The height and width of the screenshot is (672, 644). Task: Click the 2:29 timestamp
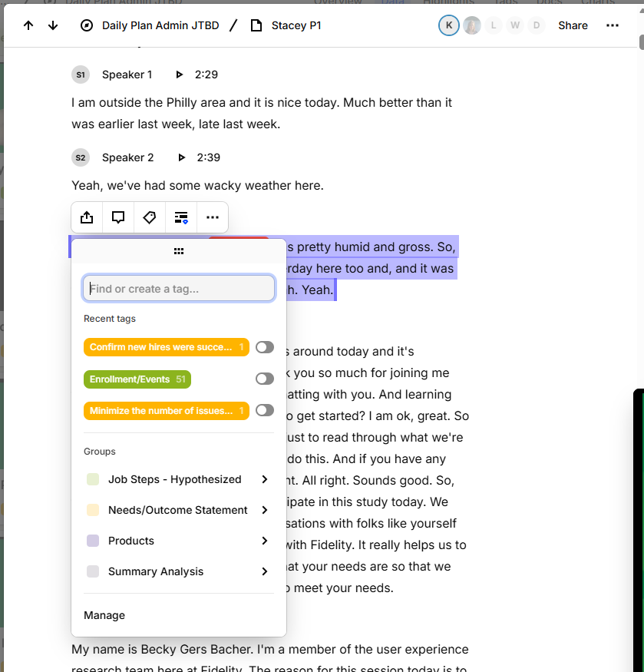(x=206, y=74)
